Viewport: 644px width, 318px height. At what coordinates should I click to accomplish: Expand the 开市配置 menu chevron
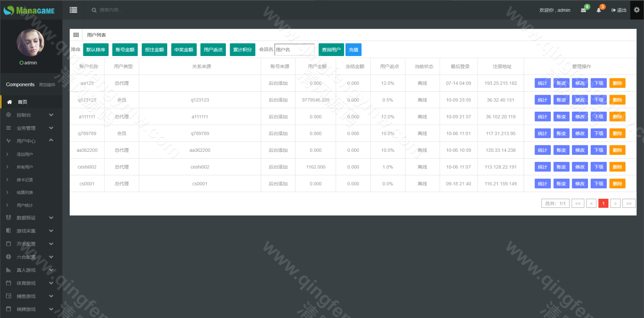tap(51, 244)
